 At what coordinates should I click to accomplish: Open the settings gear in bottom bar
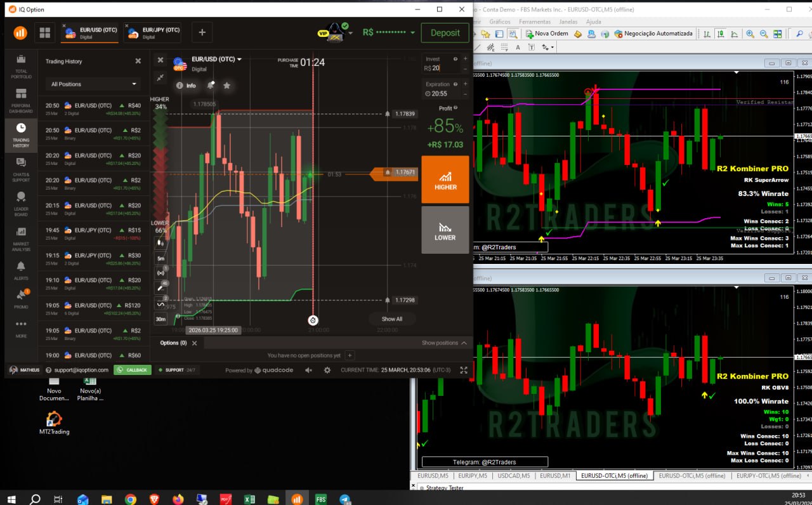pos(327,370)
